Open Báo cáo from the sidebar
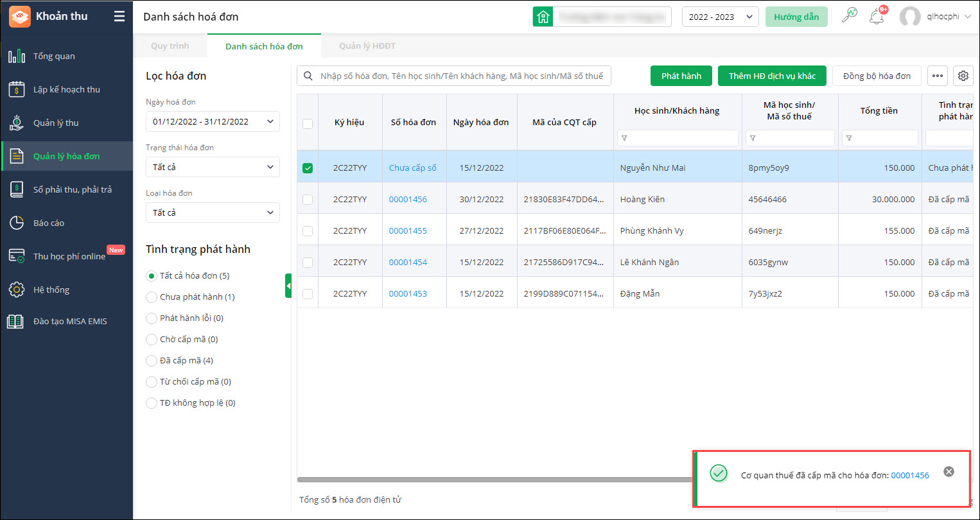The image size is (980, 520). tap(49, 223)
